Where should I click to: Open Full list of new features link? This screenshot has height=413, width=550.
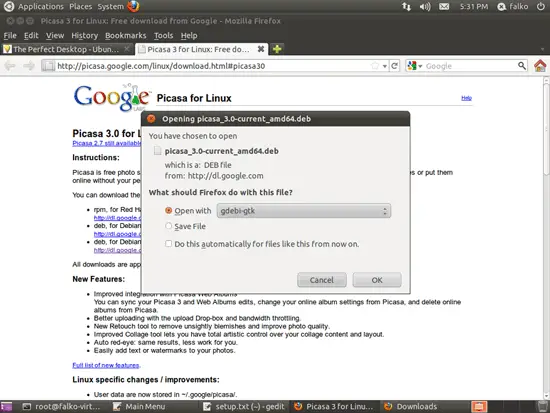(106, 365)
